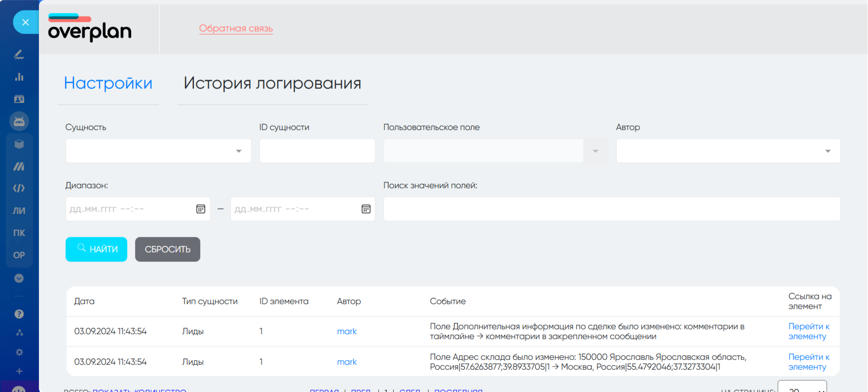Image resolution: width=868 pixels, height=392 pixels.
Task: Expand sidebar with the down chevron circle
Action: tap(19, 278)
